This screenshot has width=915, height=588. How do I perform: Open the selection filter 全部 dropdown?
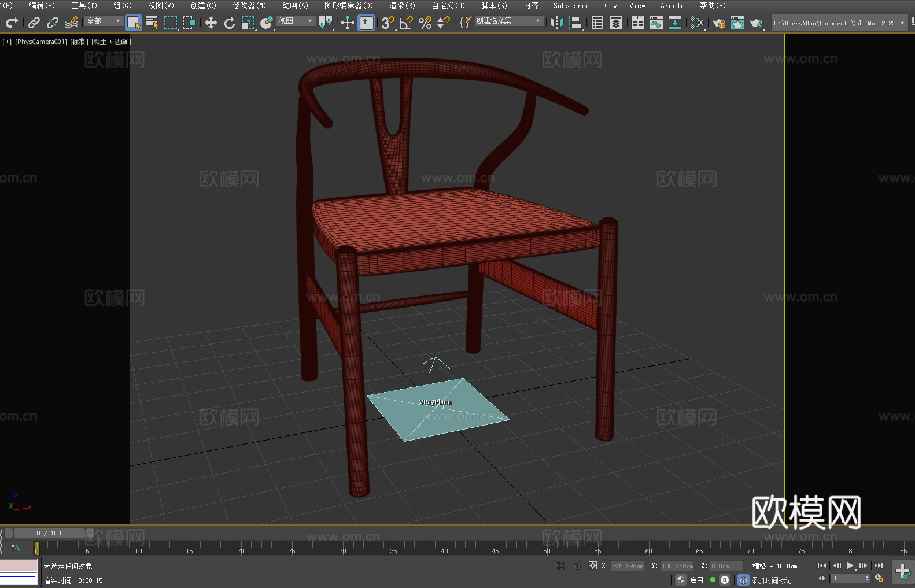(104, 21)
